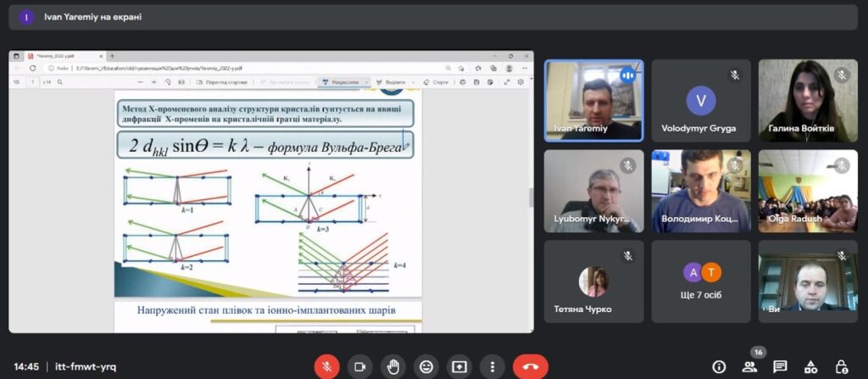The height and width of the screenshot is (379, 868).
Task: Open meeting details info icon
Action: point(719,366)
